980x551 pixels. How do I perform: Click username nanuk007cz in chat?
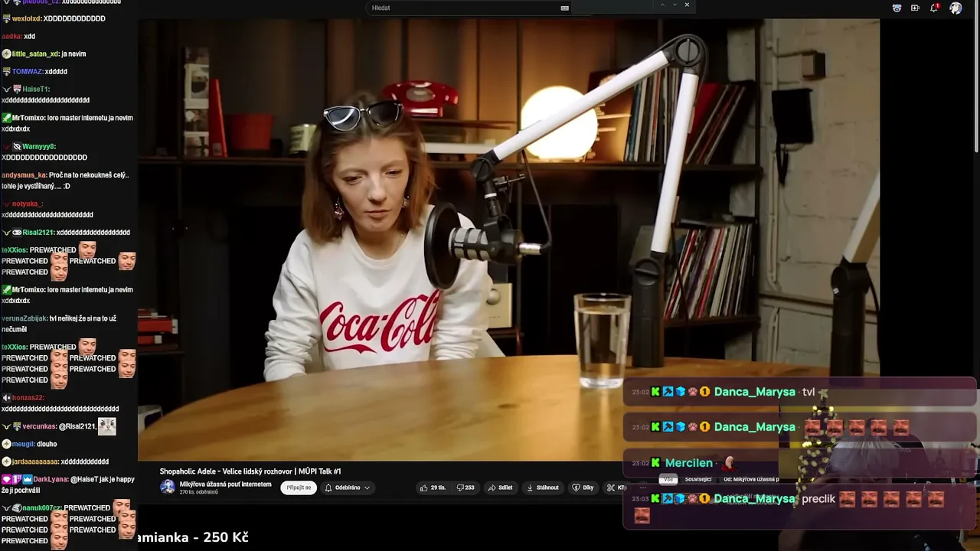coord(41,507)
